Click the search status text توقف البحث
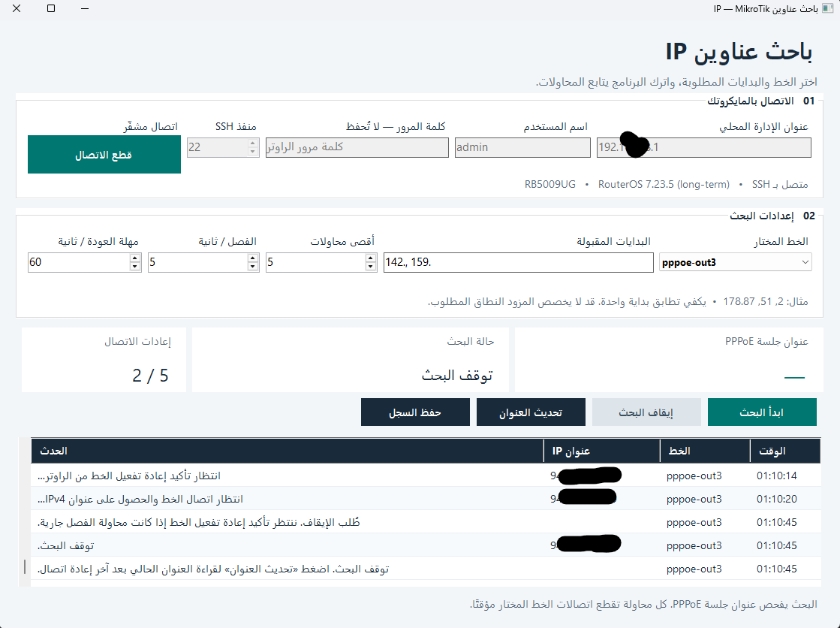The height and width of the screenshot is (628, 840). coord(457,376)
